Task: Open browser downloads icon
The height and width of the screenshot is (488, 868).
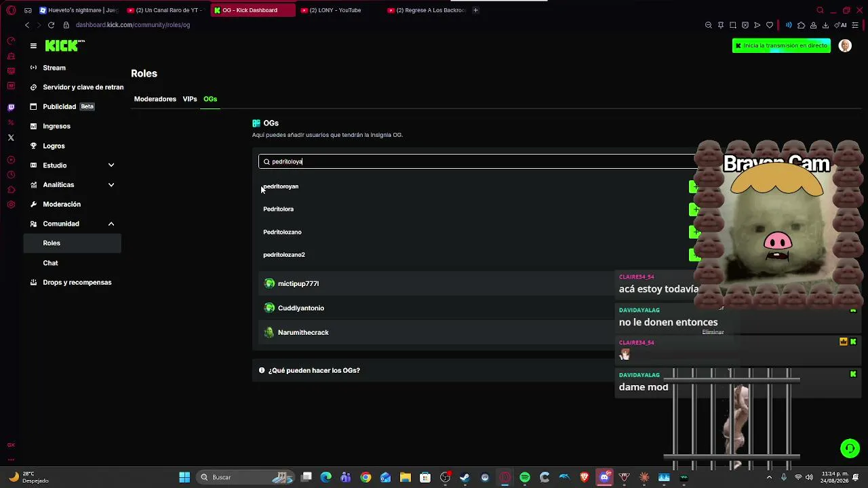Action: click(x=825, y=25)
